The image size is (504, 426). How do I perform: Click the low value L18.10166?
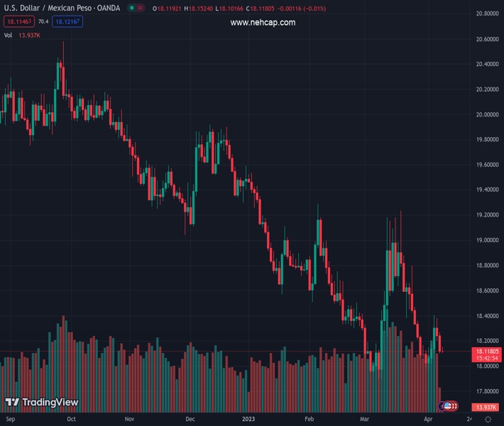click(229, 9)
